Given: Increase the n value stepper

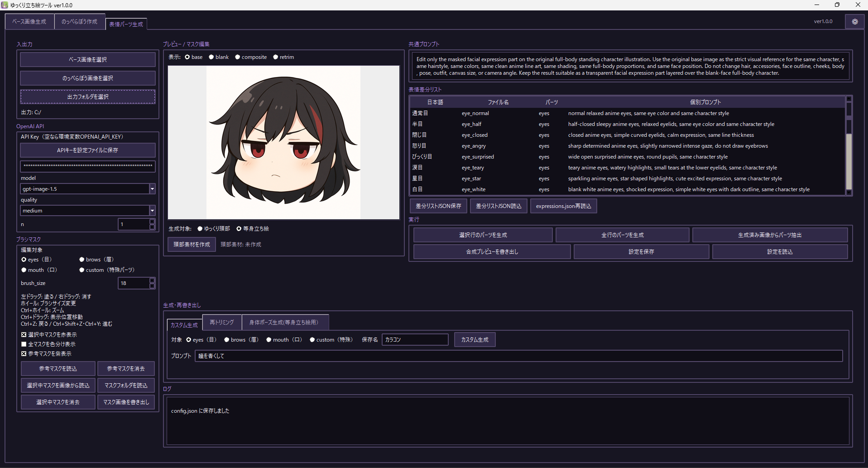Looking at the screenshot, I should (152, 222).
